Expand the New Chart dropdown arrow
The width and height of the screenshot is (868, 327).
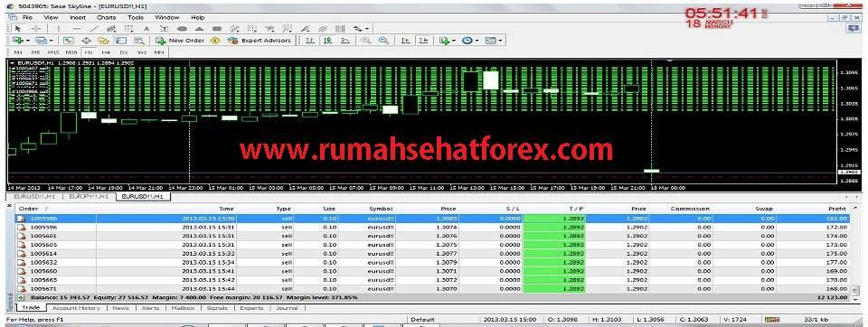pyautogui.click(x=27, y=41)
